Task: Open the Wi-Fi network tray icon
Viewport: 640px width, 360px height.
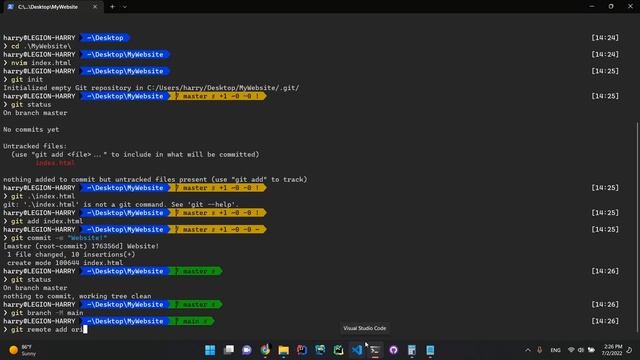Action: [571, 350]
